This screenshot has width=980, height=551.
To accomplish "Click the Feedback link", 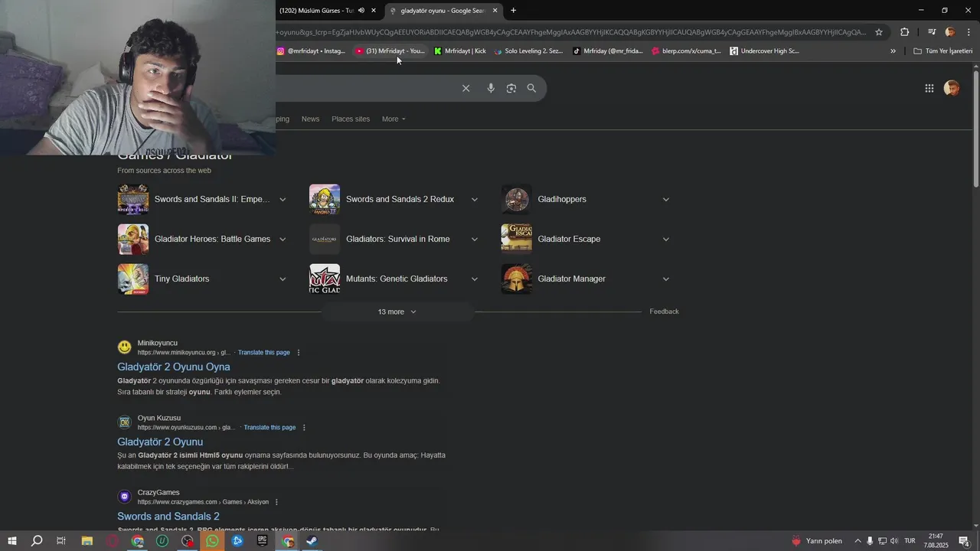I will pyautogui.click(x=664, y=311).
